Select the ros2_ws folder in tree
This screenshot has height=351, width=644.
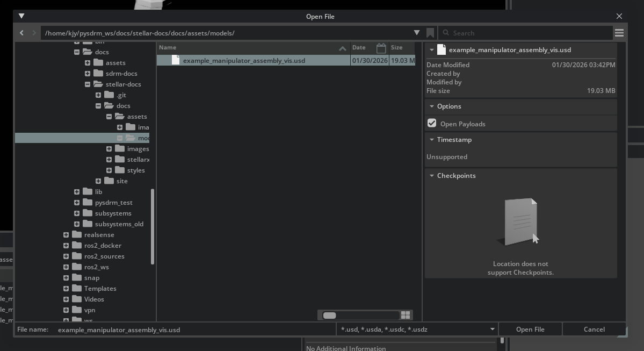point(96,267)
